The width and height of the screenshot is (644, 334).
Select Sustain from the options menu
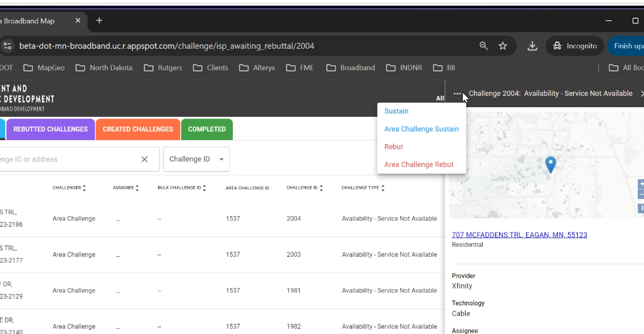[x=396, y=111]
